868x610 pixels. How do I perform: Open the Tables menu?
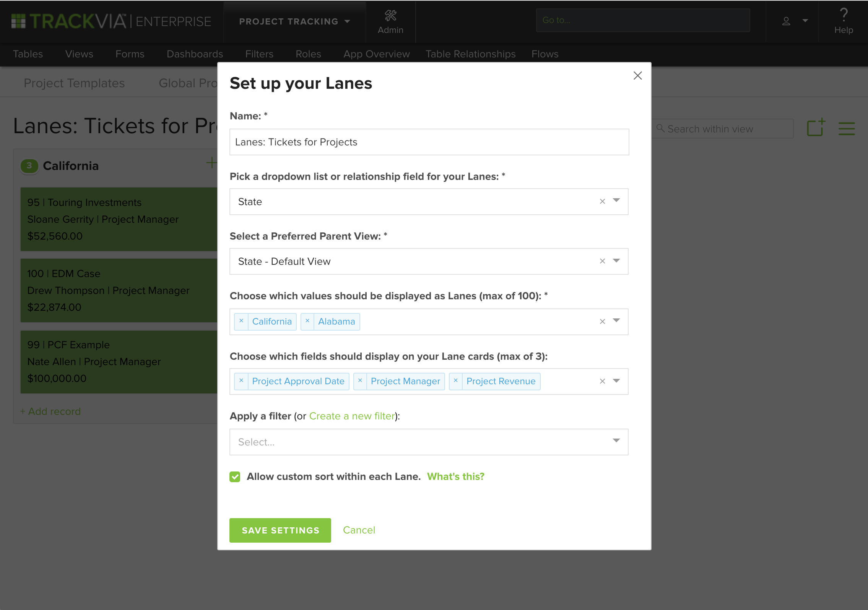28,54
